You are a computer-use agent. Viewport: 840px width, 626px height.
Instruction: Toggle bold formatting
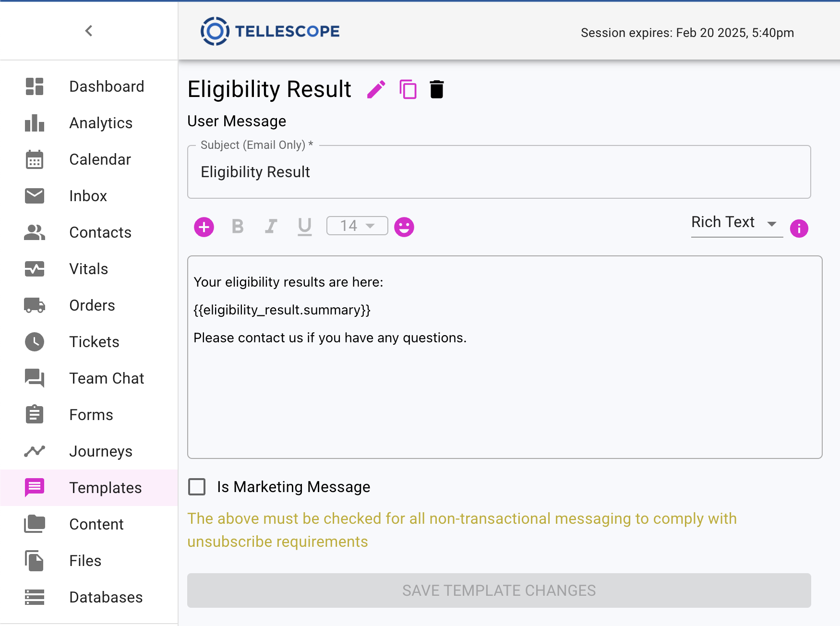tap(238, 226)
